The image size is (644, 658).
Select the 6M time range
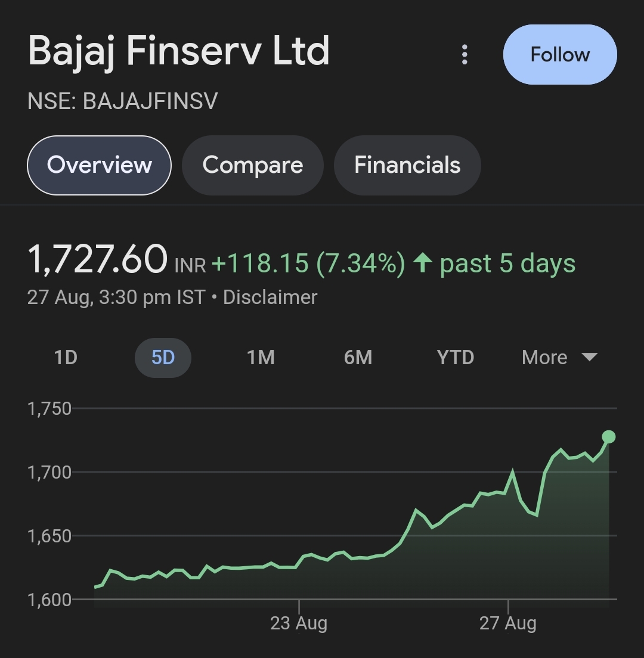pos(358,358)
